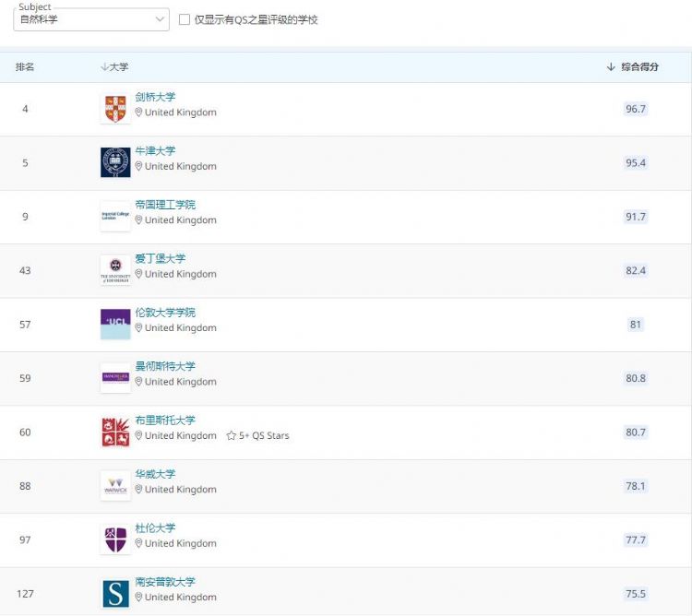Click rank number 127
The height and width of the screenshot is (616, 692).
[25, 594]
